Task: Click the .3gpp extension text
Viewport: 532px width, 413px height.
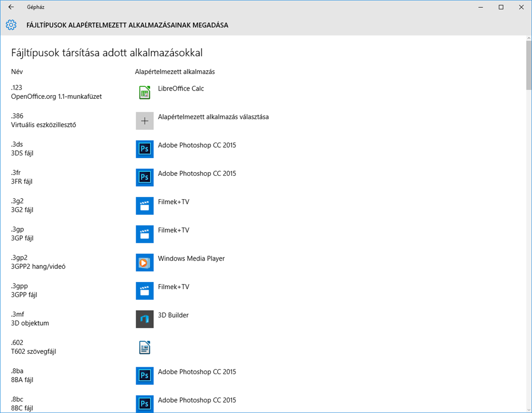Action: click(19, 286)
